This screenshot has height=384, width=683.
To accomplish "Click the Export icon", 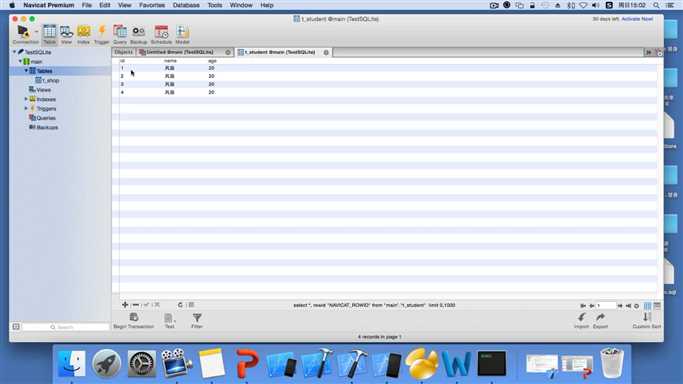I will click(600, 320).
